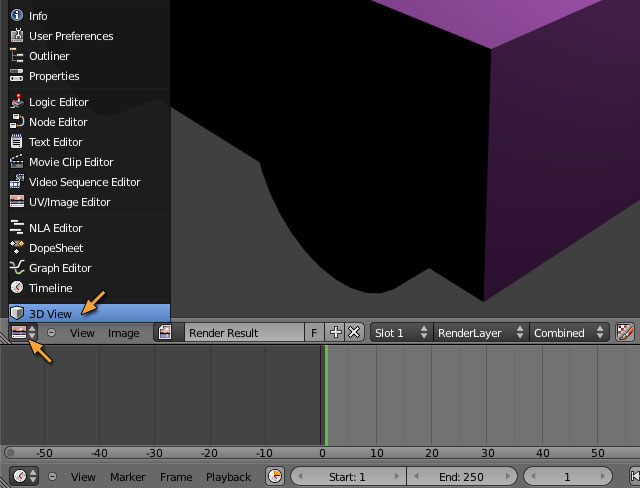Select 3D View from editor type menu
640x488 pixels.
point(50,314)
